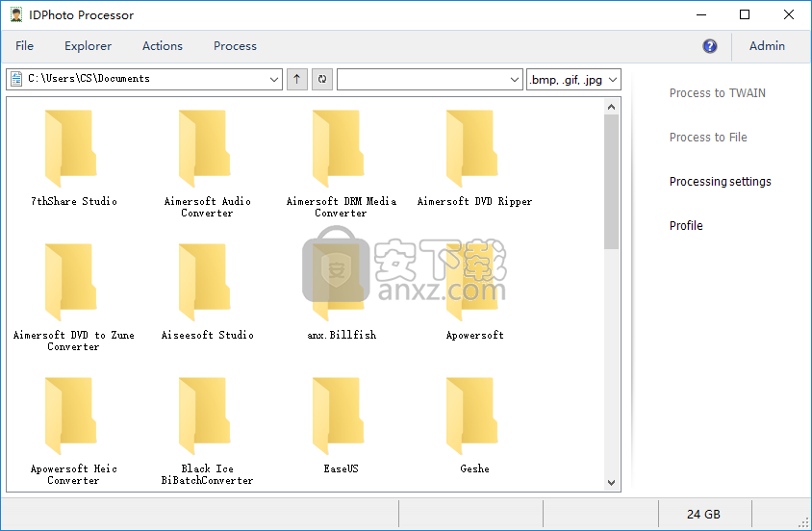Viewport: 812px width, 531px height.
Task: Click the file list scroll-up arrow
Action: (x=611, y=107)
